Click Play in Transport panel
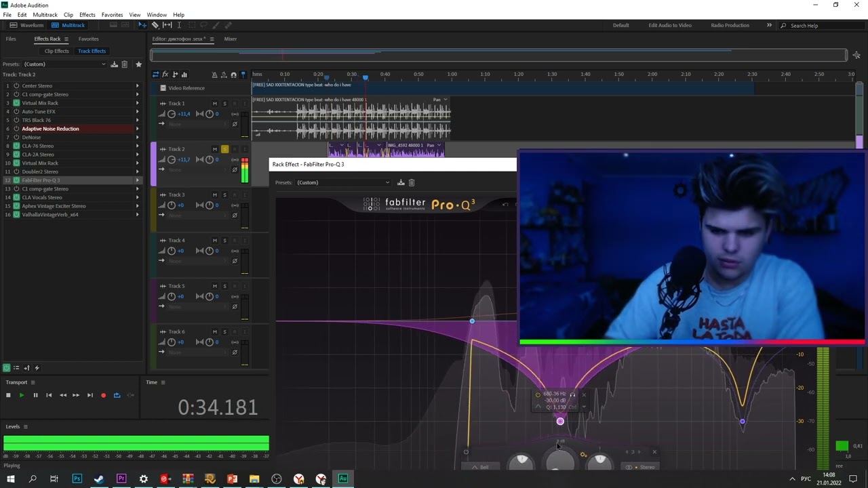The width and height of the screenshot is (868, 488). 22,395
